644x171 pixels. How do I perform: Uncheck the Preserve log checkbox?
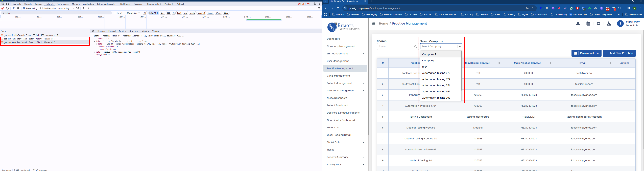click(x=24, y=8)
